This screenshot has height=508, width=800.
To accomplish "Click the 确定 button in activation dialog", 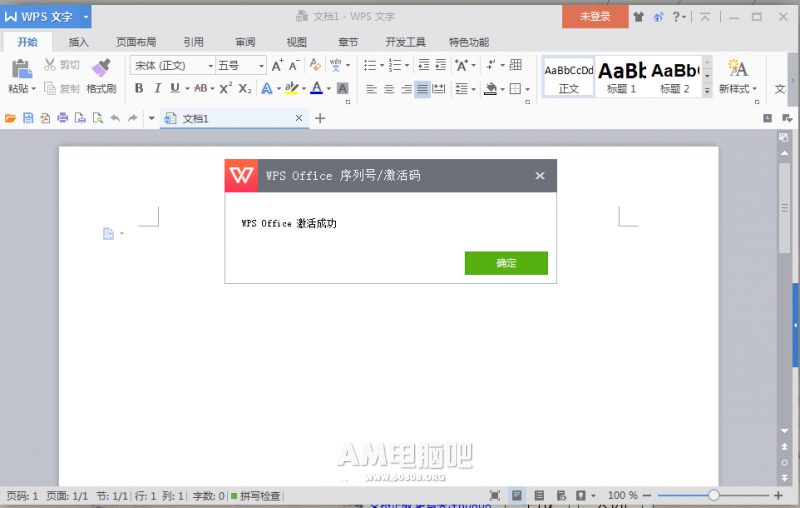I will coord(506,263).
